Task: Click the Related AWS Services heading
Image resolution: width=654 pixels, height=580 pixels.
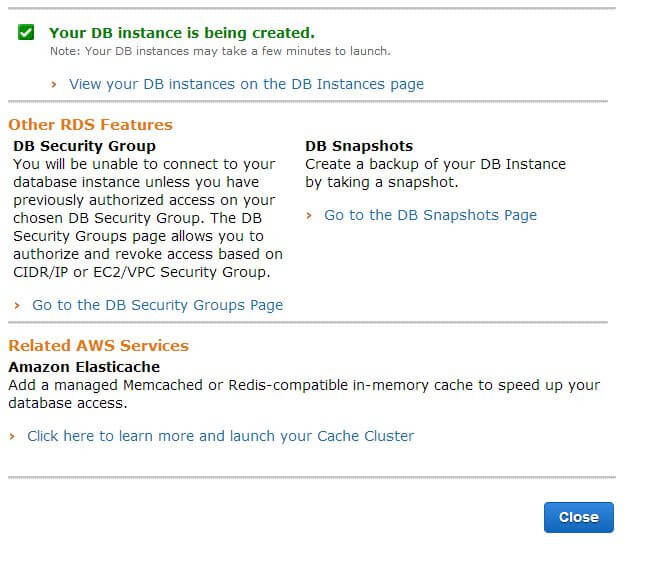Action: pyautogui.click(x=98, y=346)
